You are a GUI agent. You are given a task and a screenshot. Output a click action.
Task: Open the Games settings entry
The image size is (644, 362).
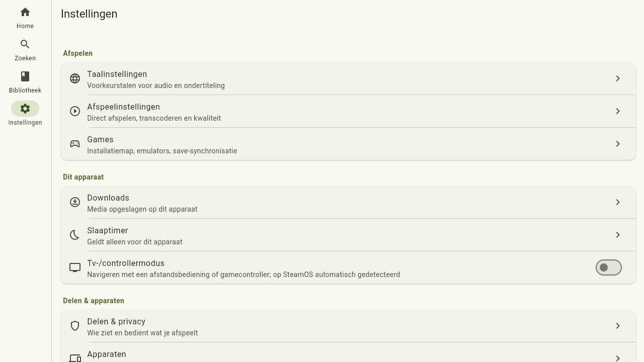tap(348, 144)
